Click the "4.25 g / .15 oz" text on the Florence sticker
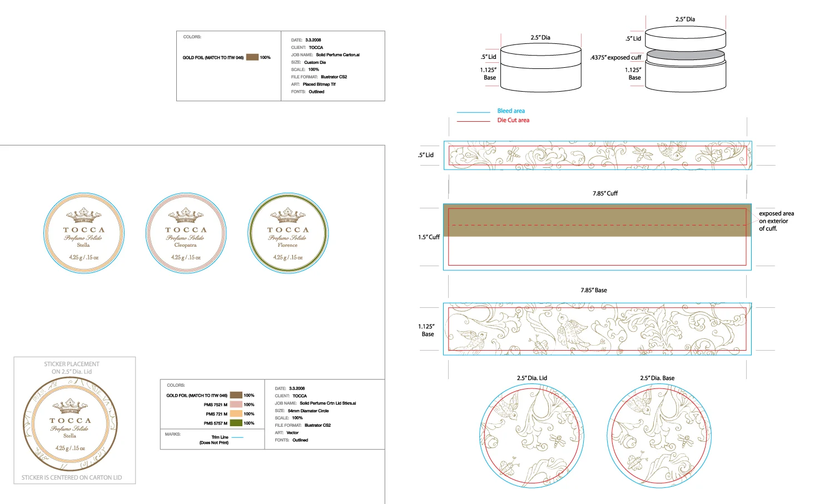Screen dimensions: 834x504 tap(288, 257)
